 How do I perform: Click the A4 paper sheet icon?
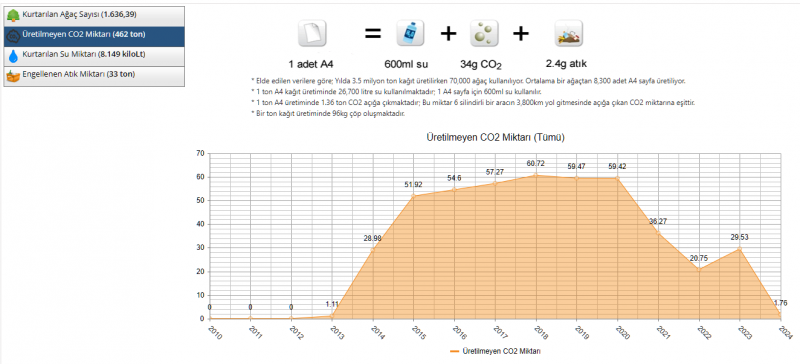(x=312, y=35)
